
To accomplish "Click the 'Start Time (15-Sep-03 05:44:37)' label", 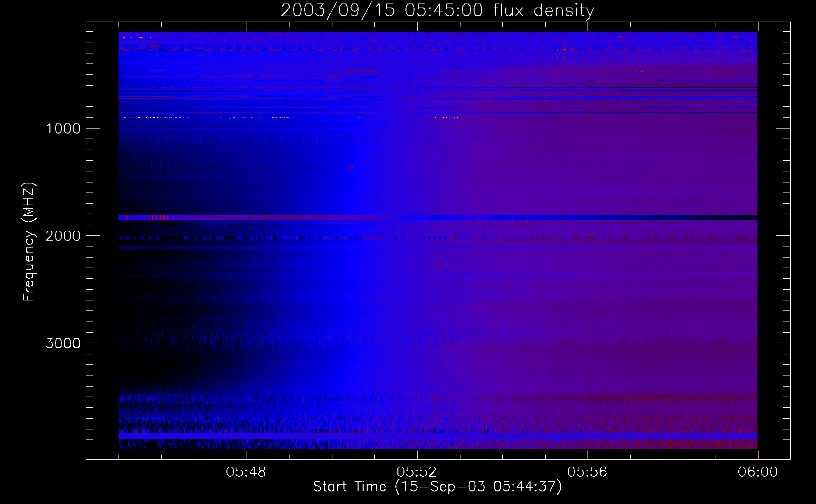I will coord(437,487).
